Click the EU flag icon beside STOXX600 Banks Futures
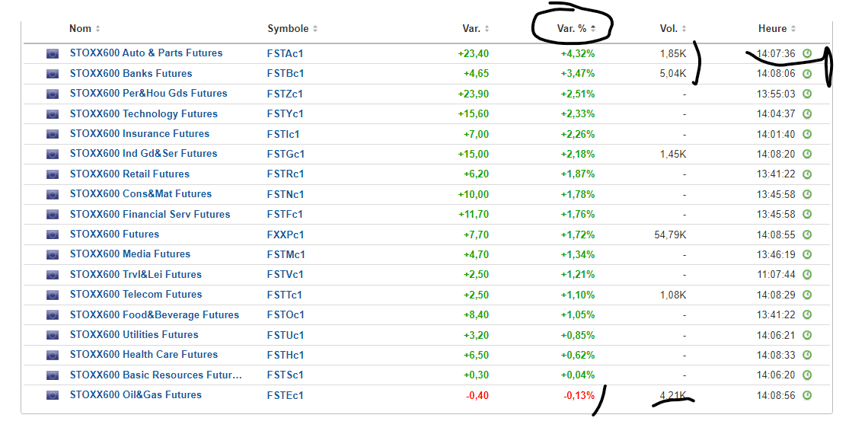868x434 pixels. 53,74
